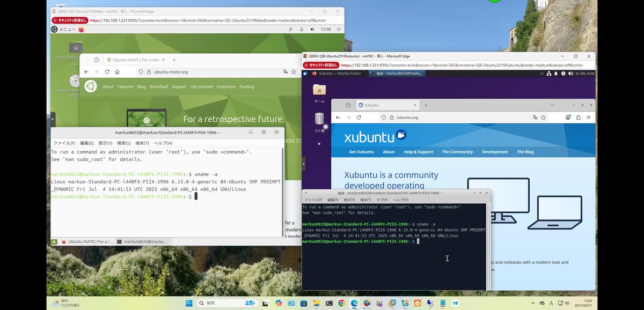Click the weather widget on Windows taskbar
This screenshot has height=310, width=644.
(x=65, y=303)
